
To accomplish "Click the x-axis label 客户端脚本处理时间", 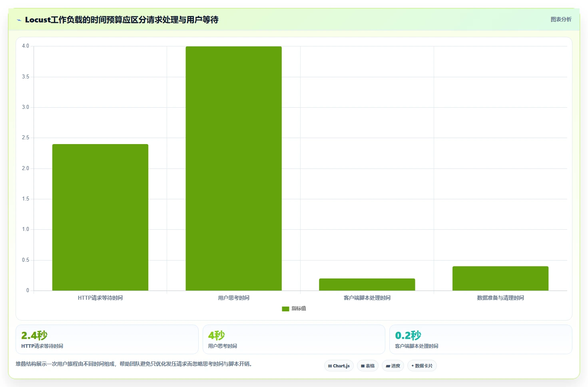I will (x=367, y=298).
